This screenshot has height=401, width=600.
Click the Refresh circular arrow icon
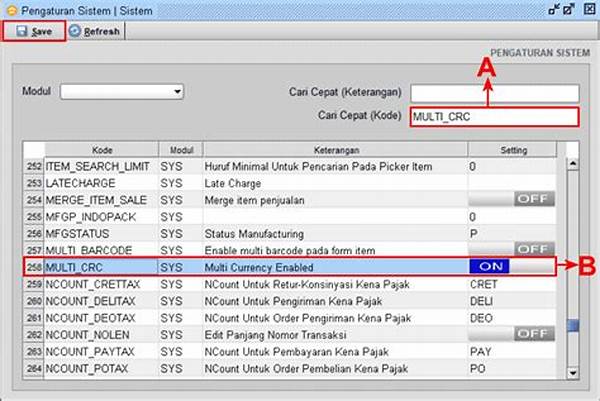(75, 32)
